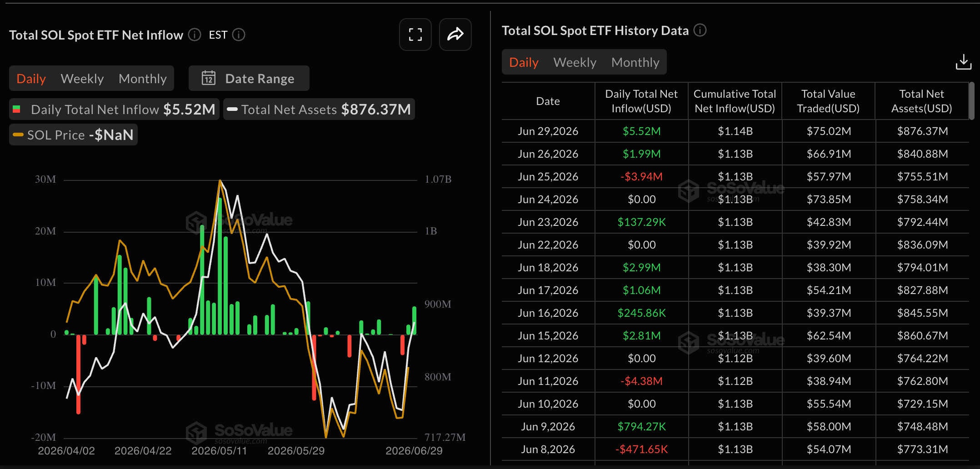980x469 pixels.
Task: Click the Jun 29,2026 table row
Action: tap(735, 131)
